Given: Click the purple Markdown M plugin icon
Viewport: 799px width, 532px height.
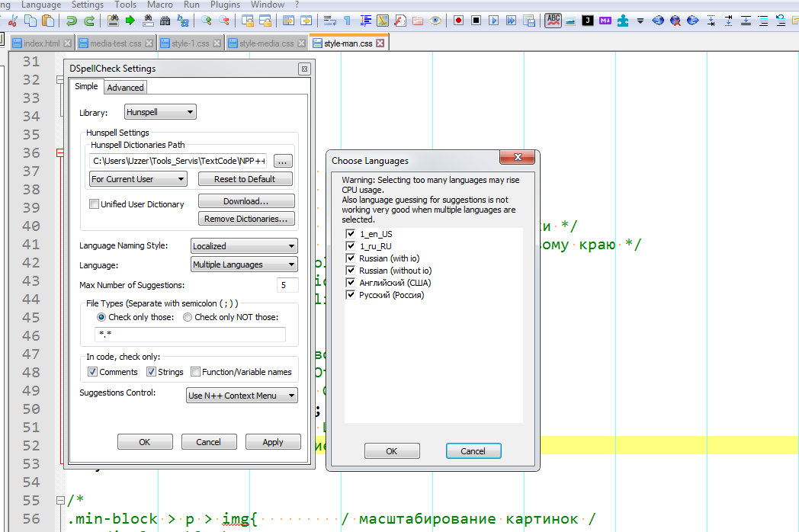Looking at the screenshot, I should 605,21.
